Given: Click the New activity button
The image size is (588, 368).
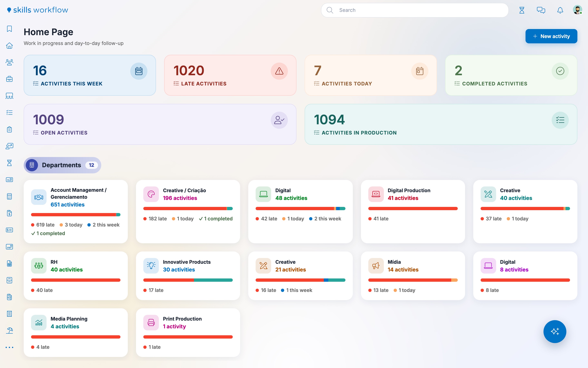Looking at the screenshot, I should click(x=551, y=36).
